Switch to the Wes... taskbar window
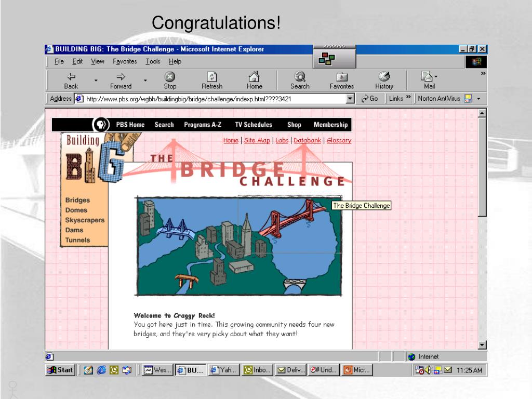 point(157,370)
